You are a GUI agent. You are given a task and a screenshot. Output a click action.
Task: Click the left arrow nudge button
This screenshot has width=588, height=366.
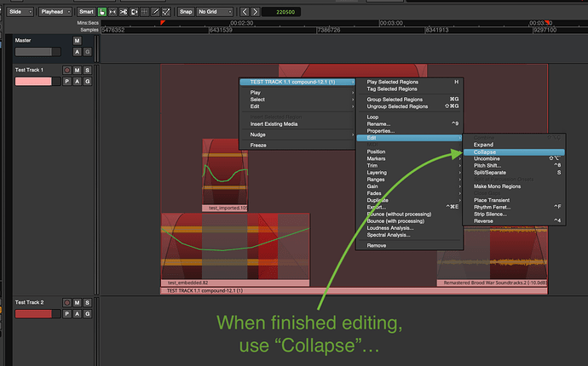[244, 12]
